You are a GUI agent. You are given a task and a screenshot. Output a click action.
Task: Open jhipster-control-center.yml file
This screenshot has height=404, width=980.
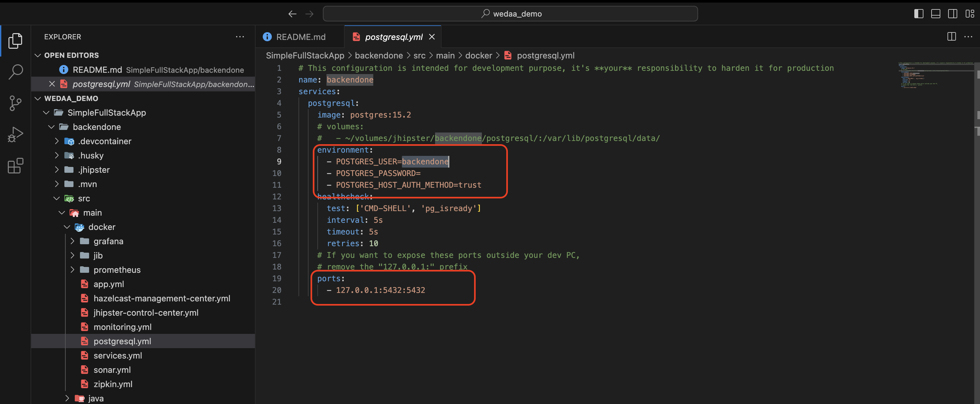[x=143, y=312]
